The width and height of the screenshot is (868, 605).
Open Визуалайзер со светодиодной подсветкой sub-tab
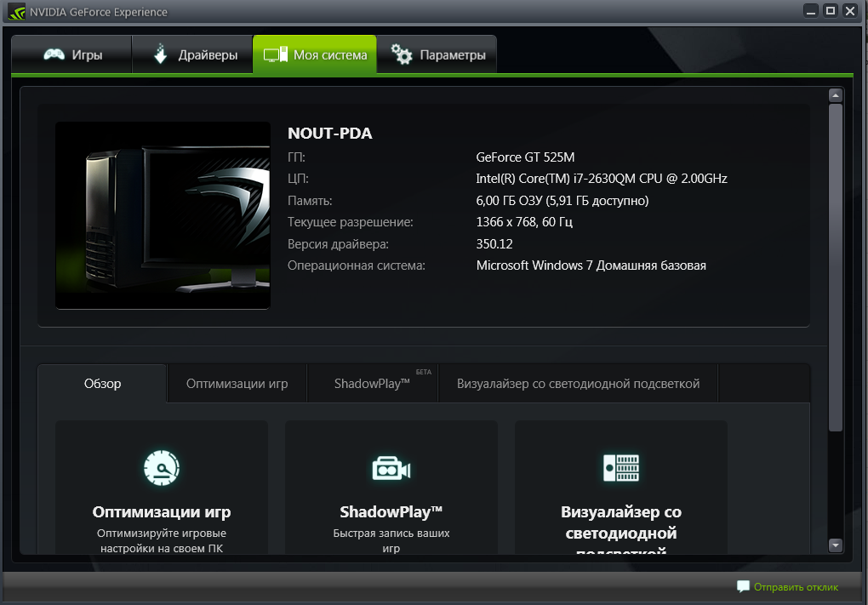[x=578, y=384]
